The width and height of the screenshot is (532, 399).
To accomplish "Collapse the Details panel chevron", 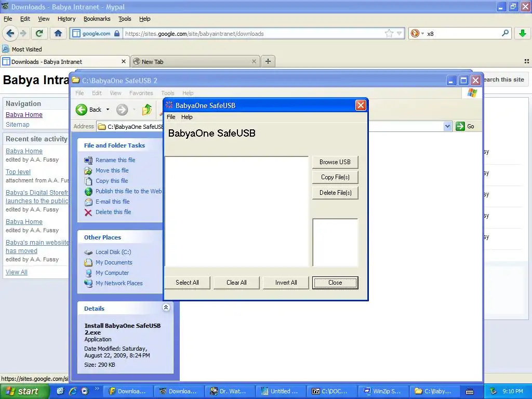I will [166, 308].
